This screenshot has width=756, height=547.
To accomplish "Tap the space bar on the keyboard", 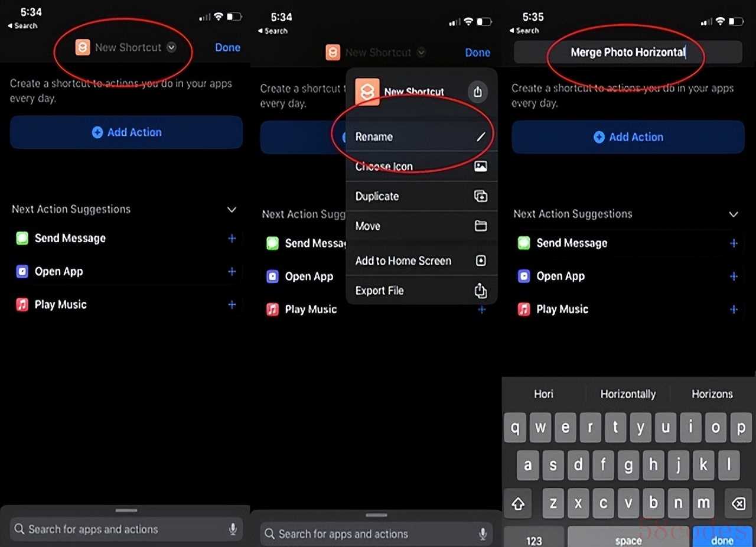I will [x=628, y=538].
